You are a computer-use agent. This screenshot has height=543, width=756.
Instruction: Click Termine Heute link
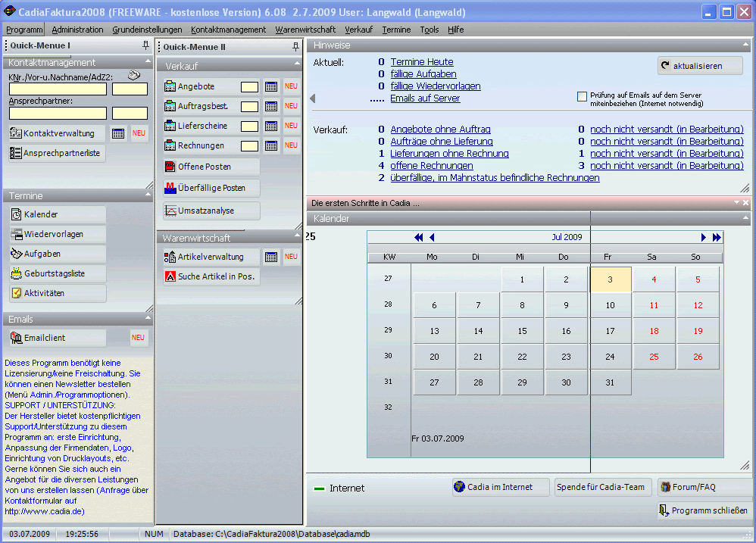pos(422,62)
